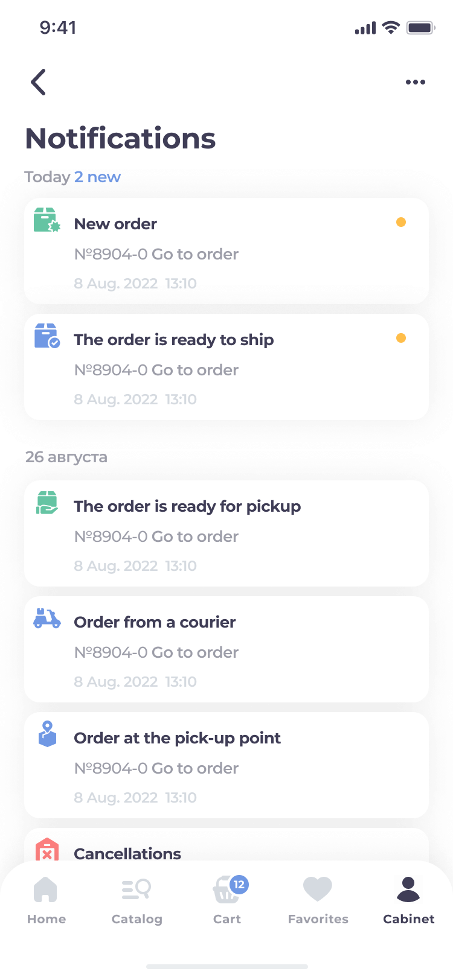Click the red Cancellations box icon
453x980 pixels.
(x=47, y=849)
